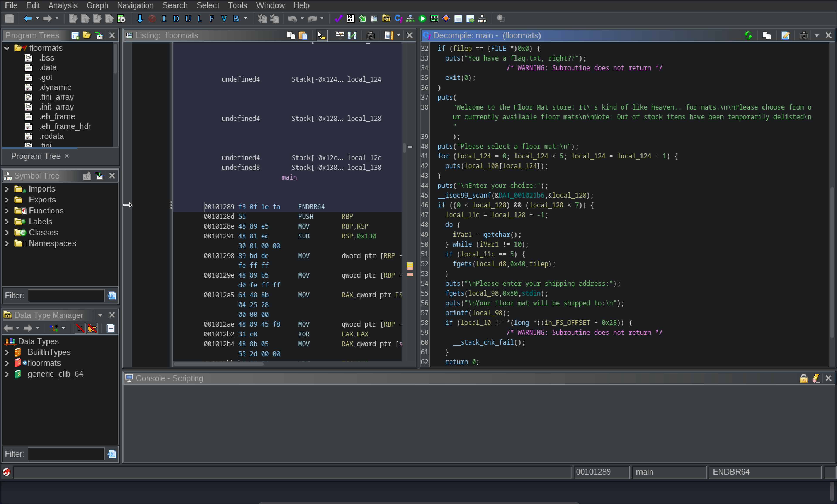Screen dimensions: 837x504
Task: Select the Program Tree tab
Action: click(35, 156)
